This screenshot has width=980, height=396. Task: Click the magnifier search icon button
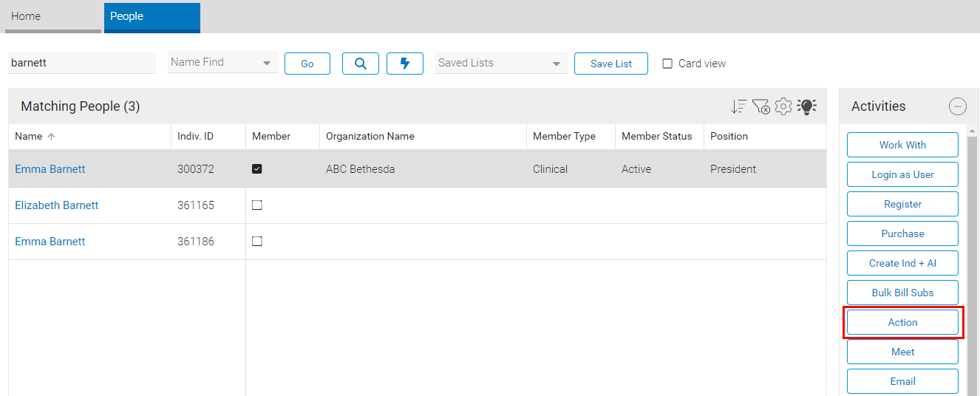coord(361,64)
